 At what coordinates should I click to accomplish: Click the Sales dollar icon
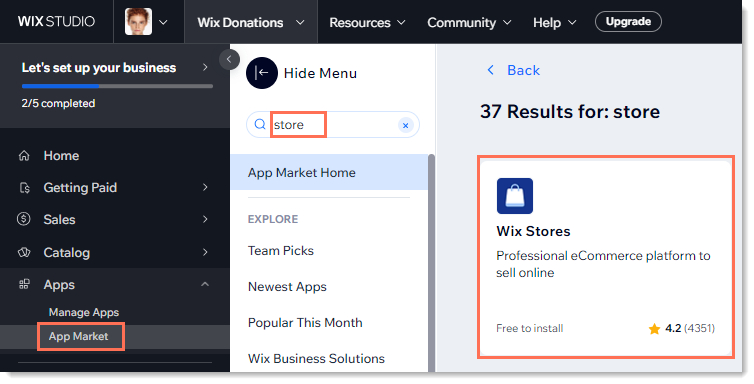pos(24,219)
